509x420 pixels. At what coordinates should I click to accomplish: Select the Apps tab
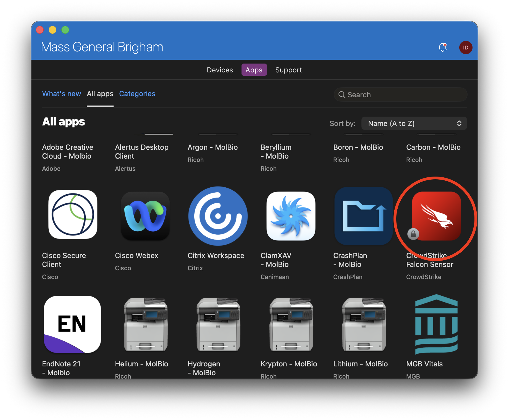[x=254, y=70]
